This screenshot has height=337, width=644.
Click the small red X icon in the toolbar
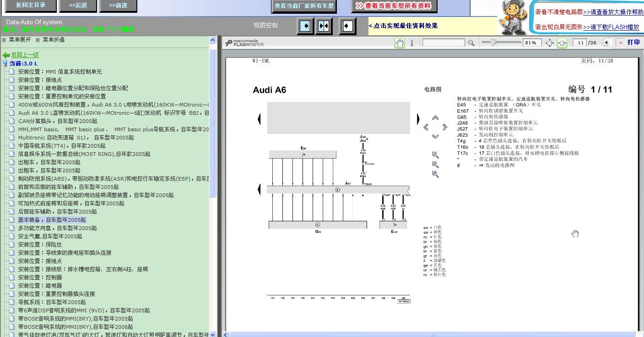click(x=620, y=43)
